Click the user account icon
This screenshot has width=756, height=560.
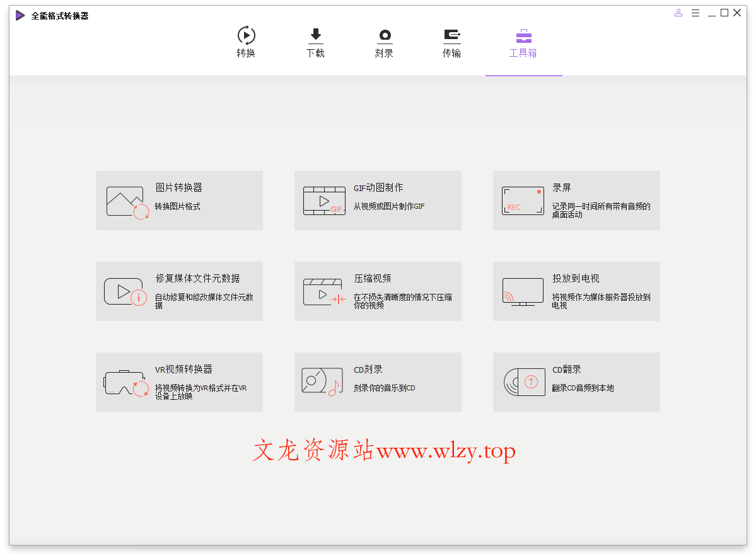(678, 13)
